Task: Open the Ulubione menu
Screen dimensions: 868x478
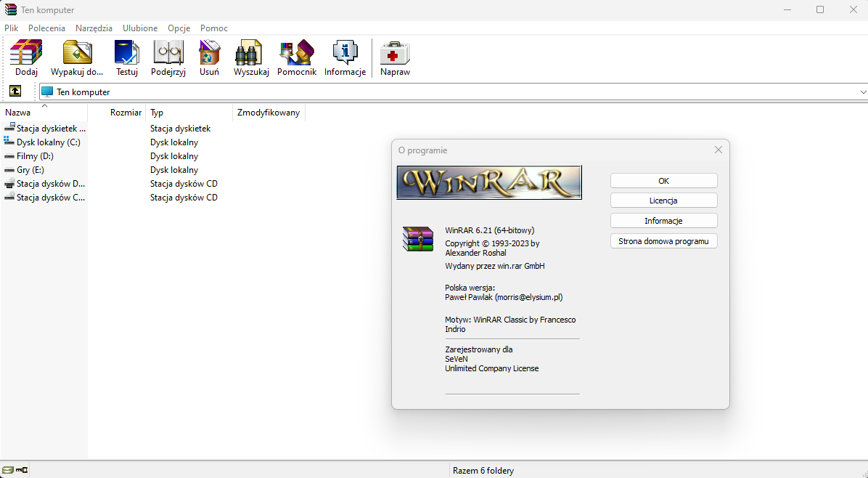Action: (x=140, y=28)
